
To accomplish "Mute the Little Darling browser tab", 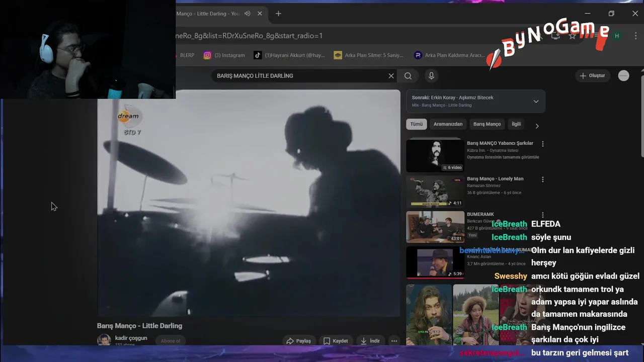I will point(247,14).
